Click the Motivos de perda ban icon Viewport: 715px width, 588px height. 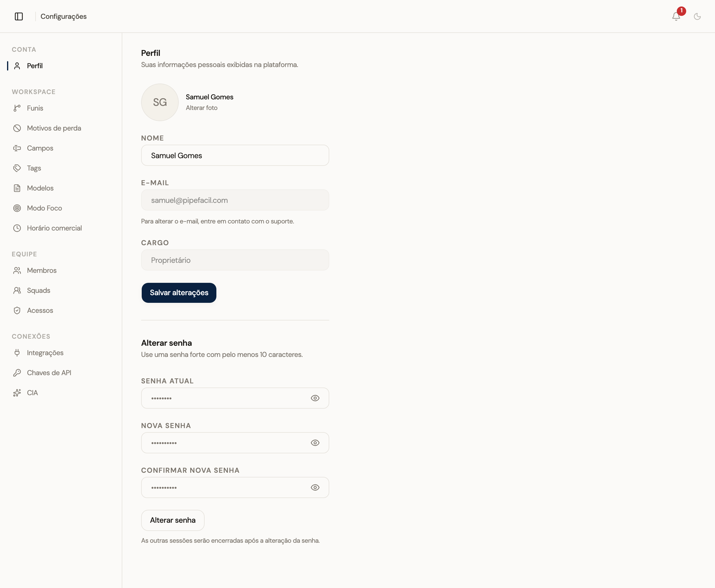tap(17, 128)
